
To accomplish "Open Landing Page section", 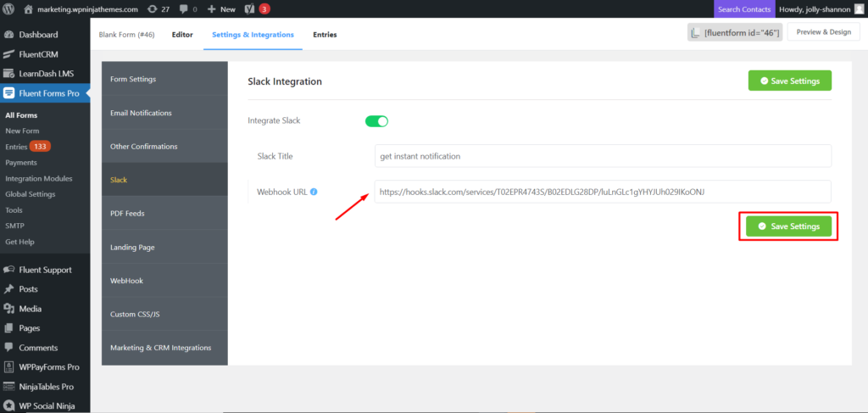I will tap(164, 247).
